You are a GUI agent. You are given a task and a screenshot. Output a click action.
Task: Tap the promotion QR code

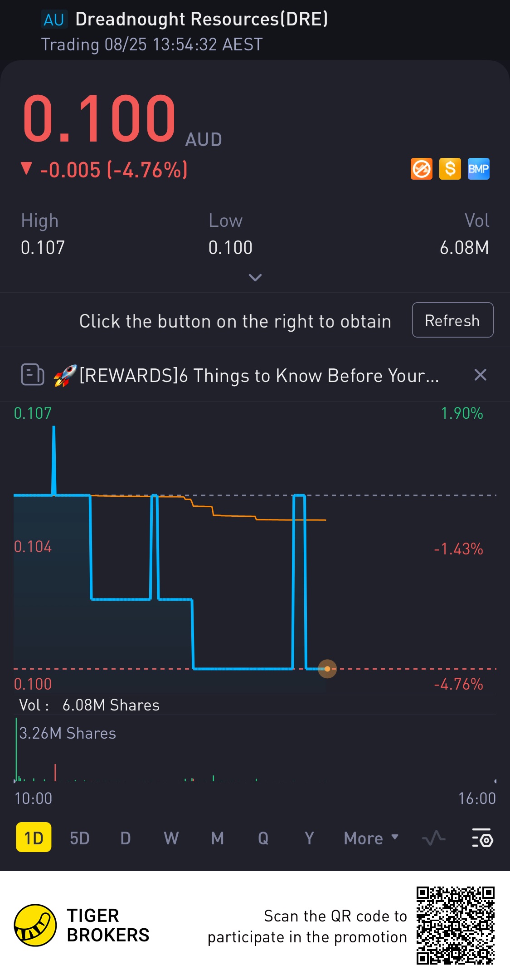pos(456,926)
